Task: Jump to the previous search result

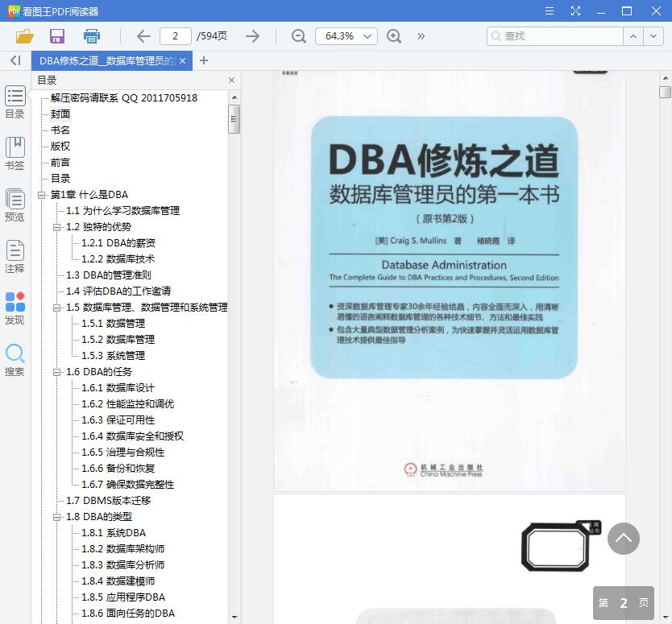Action: pyautogui.click(x=633, y=36)
